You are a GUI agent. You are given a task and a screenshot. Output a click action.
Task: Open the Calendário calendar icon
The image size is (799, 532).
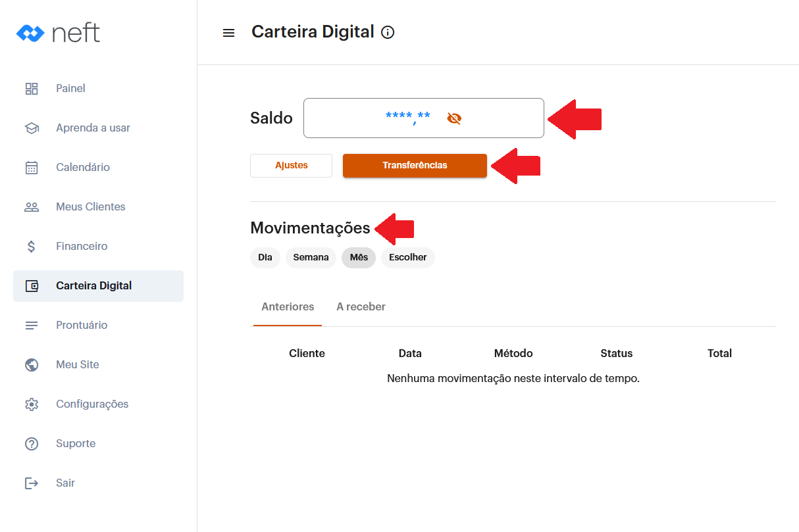click(32, 168)
